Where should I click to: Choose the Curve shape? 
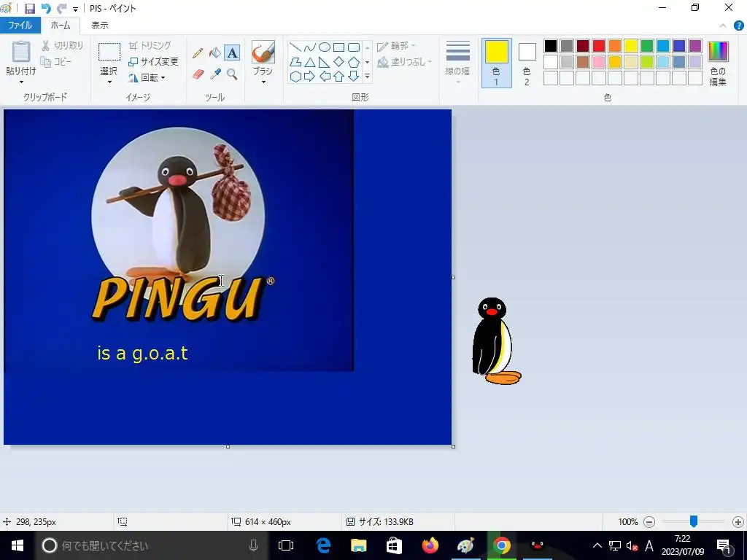coord(309,47)
